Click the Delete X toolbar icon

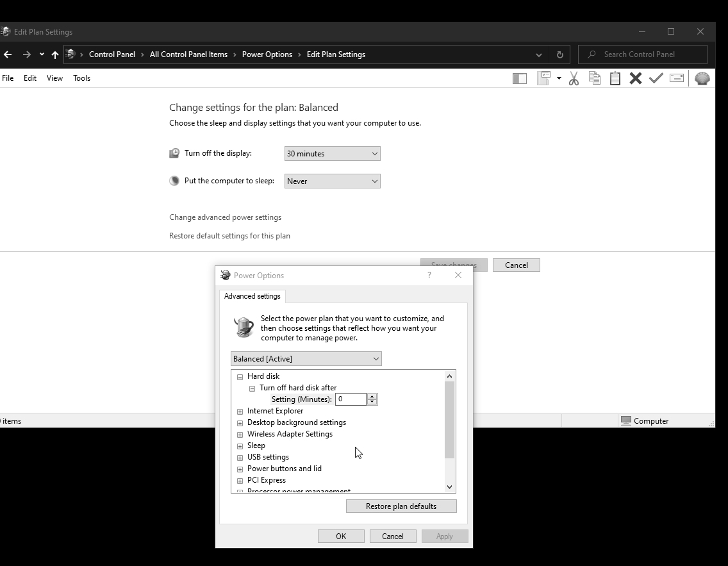click(636, 78)
